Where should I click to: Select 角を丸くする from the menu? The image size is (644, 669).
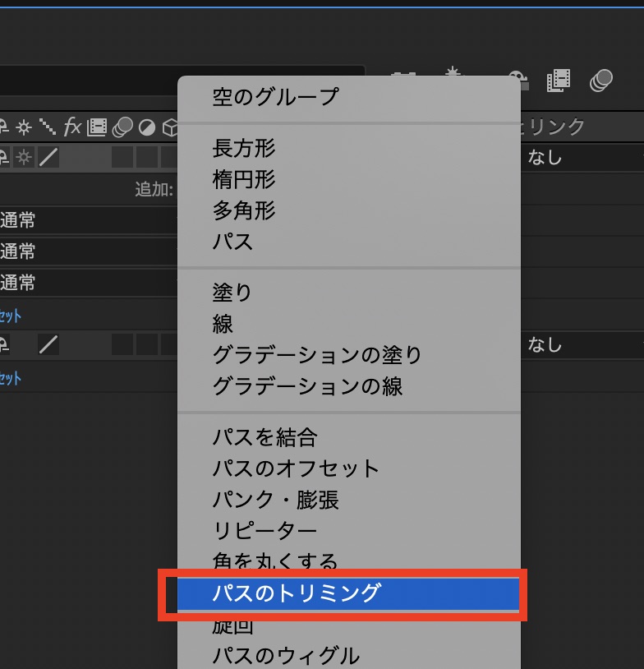pyautogui.click(x=349, y=561)
